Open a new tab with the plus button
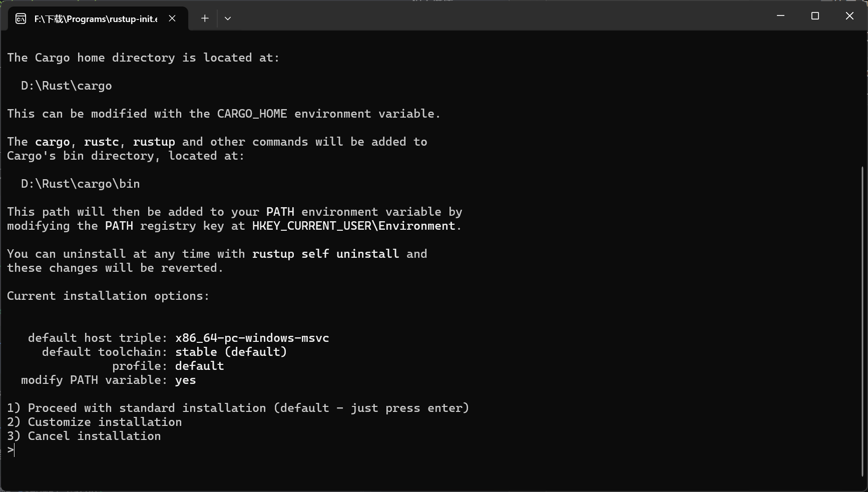The width and height of the screenshot is (868, 492). pyautogui.click(x=205, y=19)
